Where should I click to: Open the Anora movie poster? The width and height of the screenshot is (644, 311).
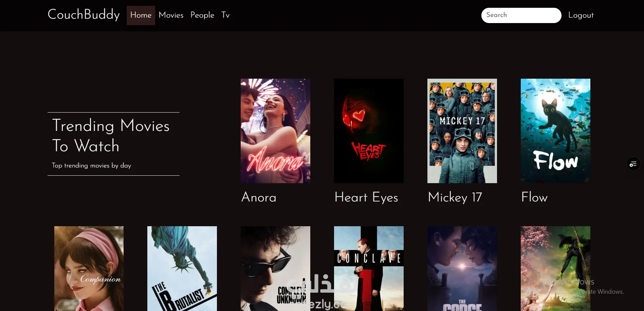[x=275, y=131]
